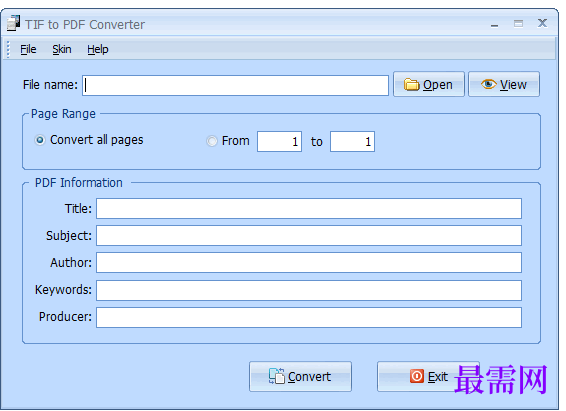This screenshot has height=411, width=566.
Task: Focus the Keywords text field
Action: (309, 290)
